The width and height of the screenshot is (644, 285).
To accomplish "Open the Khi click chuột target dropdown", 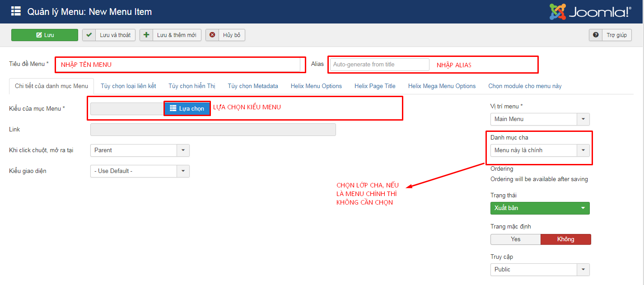I will tap(140, 150).
